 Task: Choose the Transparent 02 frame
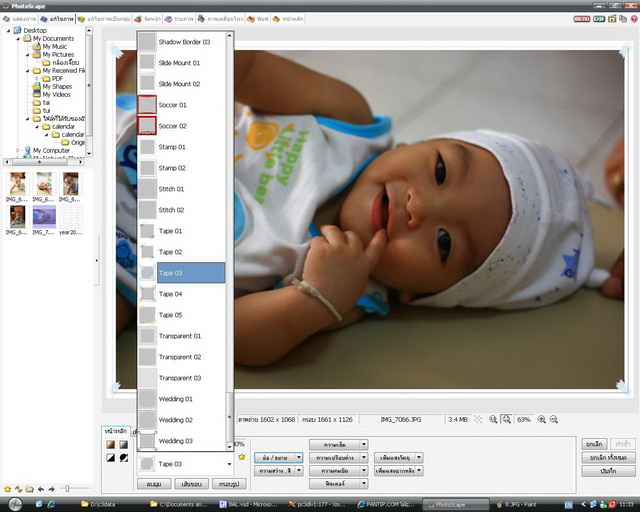click(x=182, y=357)
